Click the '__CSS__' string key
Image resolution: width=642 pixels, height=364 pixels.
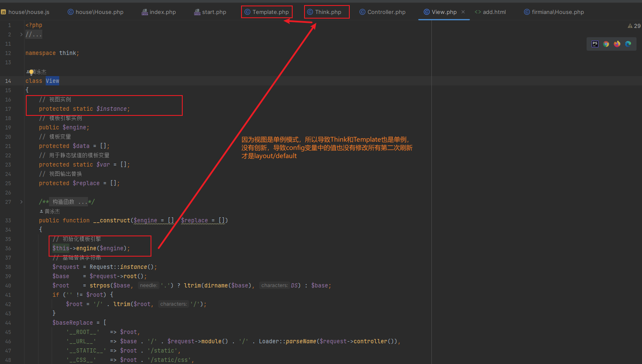point(81,360)
